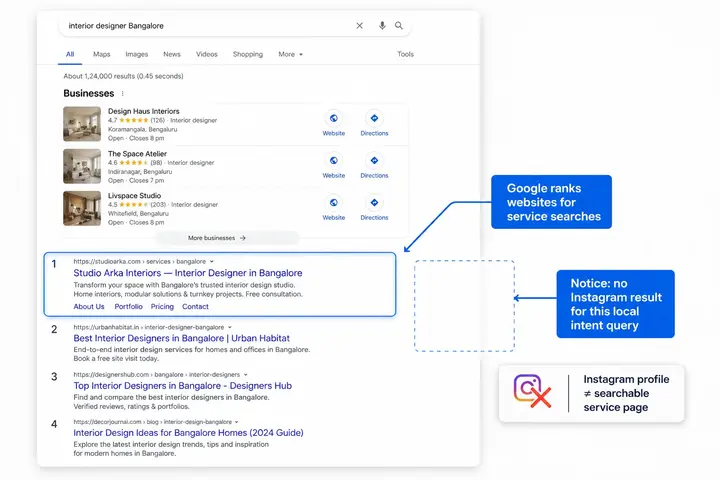
Task: Click the magnifying glass search icon
Action: click(x=399, y=26)
